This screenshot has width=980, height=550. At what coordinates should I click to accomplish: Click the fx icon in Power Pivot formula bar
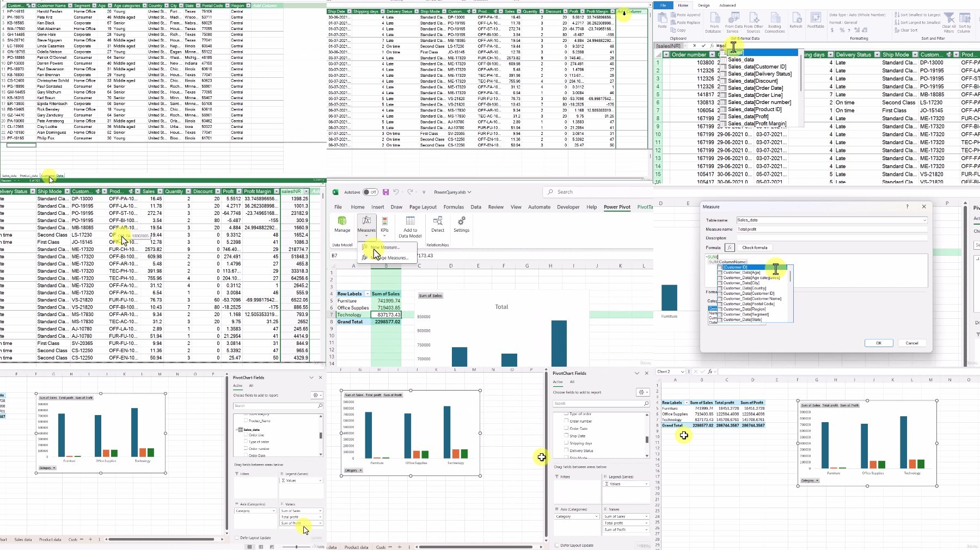(x=711, y=46)
